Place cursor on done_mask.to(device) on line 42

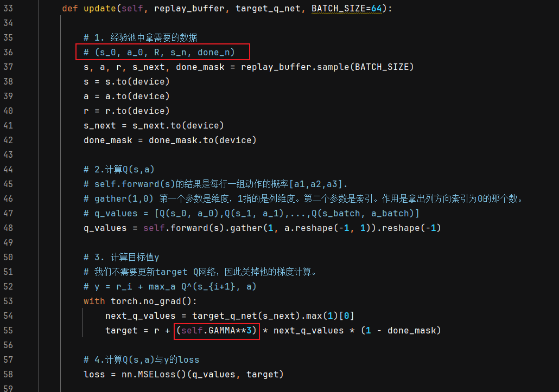[x=202, y=140]
